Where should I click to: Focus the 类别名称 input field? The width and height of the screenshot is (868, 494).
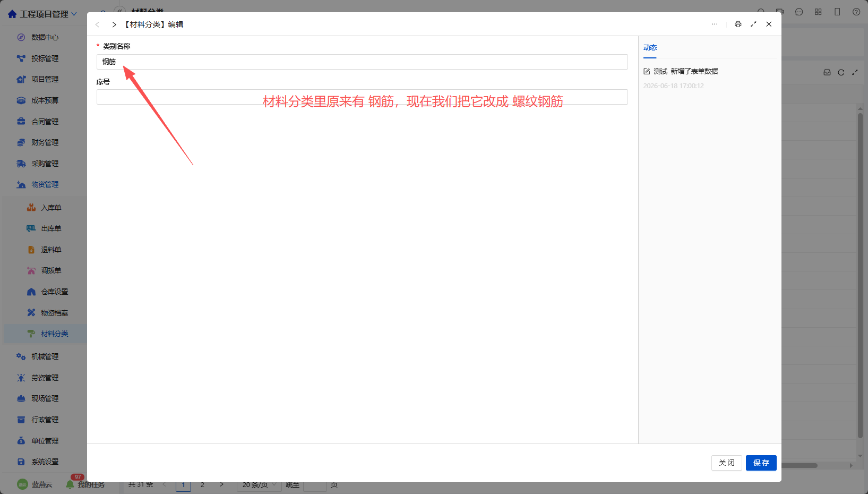click(x=362, y=62)
